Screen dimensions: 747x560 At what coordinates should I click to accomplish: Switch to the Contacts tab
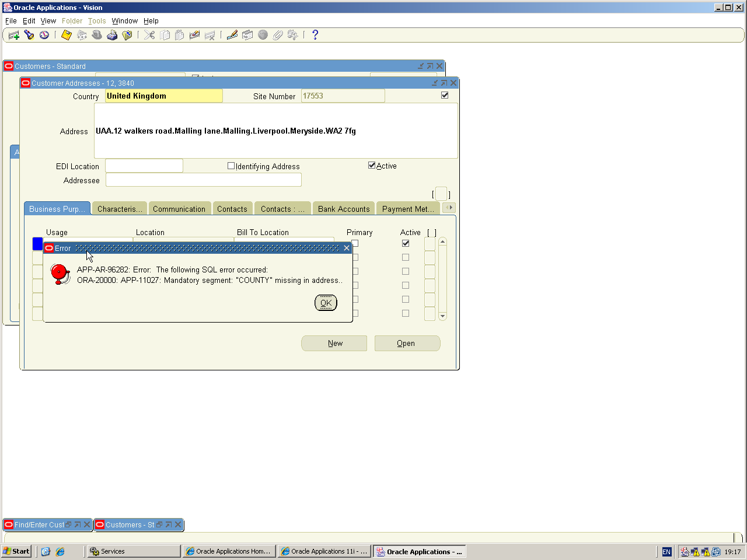tap(232, 209)
